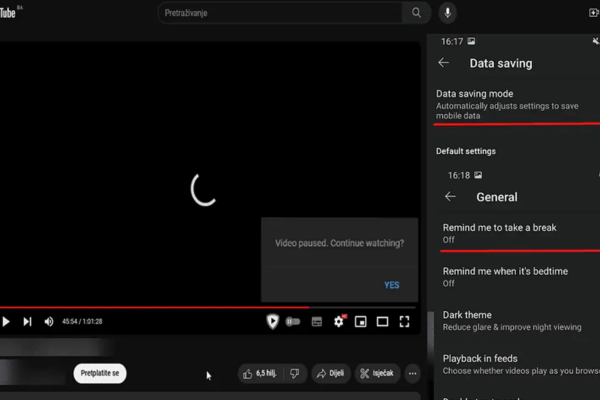Go back from Data saving screen
Screen dimensions: 600x400
443,63
